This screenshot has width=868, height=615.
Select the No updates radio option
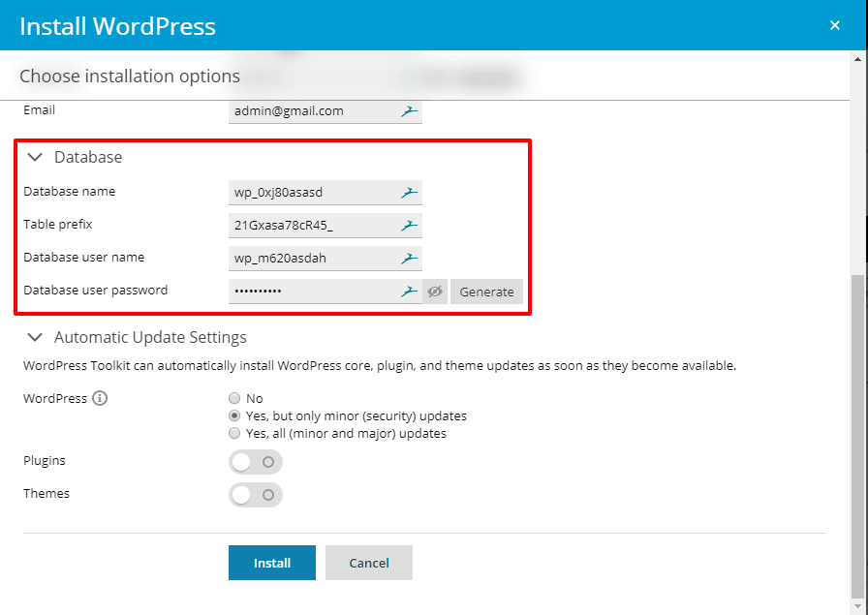point(234,398)
